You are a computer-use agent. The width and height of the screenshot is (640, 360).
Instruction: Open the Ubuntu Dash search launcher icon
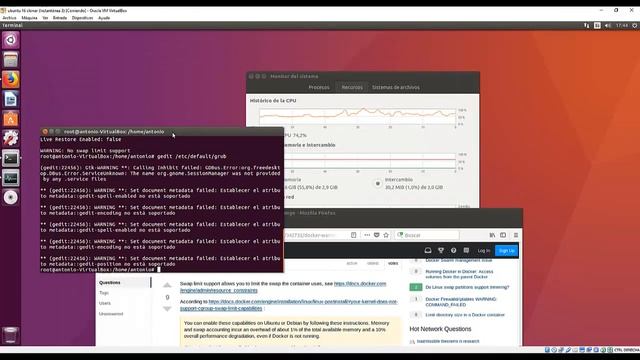pos(11,40)
